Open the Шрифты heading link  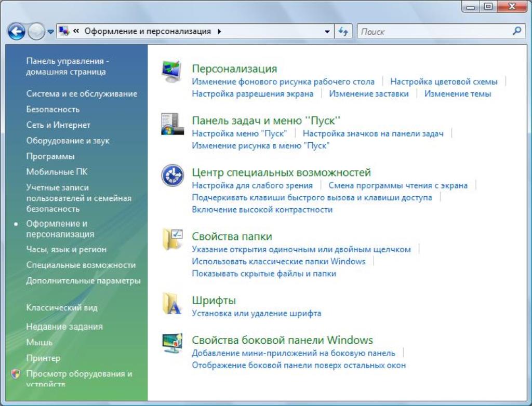click(x=214, y=300)
